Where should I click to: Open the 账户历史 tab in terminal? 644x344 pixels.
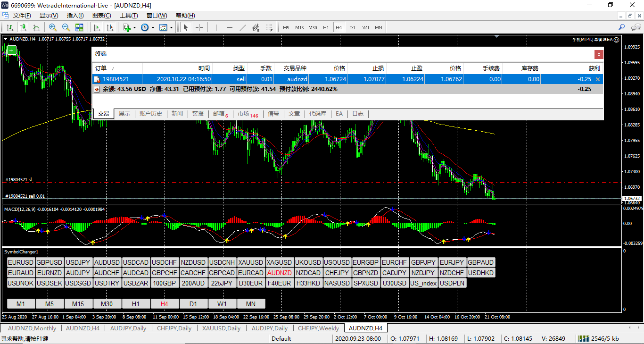click(151, 114)
